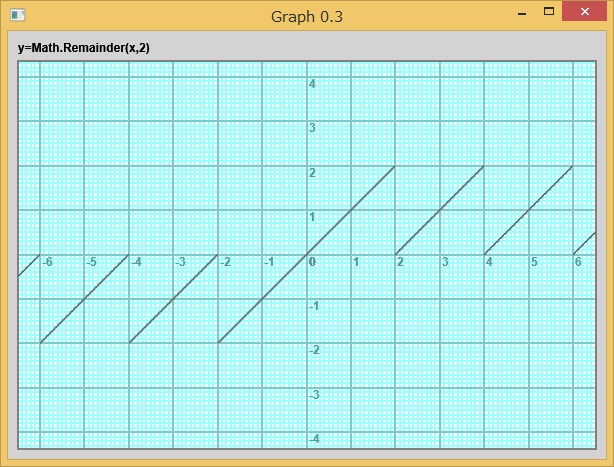Click the Graph 0.3 application icon
This screenshot has width=614, height=467.
pyautogui.click(x=18, y=15)
